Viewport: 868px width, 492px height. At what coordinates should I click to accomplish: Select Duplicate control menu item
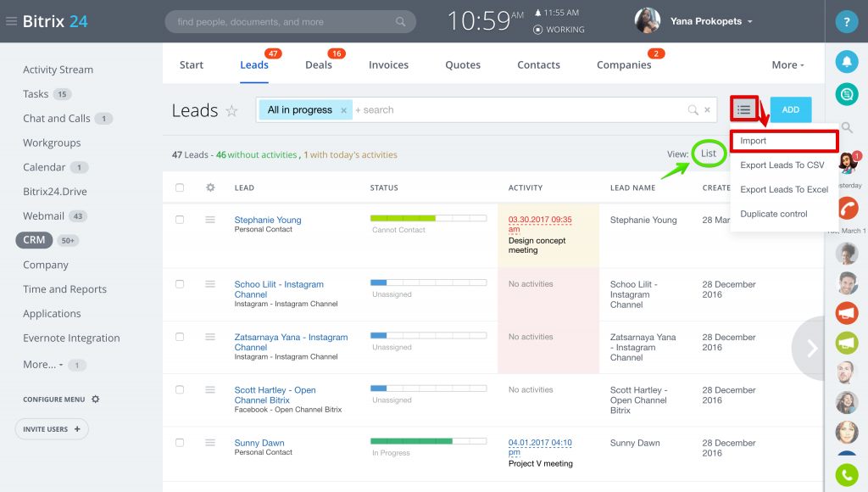(x=774, y=214)
